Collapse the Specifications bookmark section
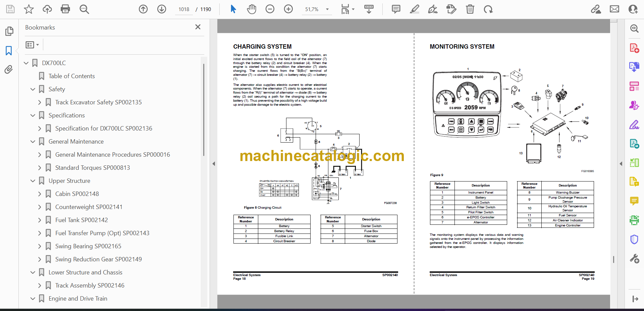The width and height of the screenshot is (644, 311). 33,115
